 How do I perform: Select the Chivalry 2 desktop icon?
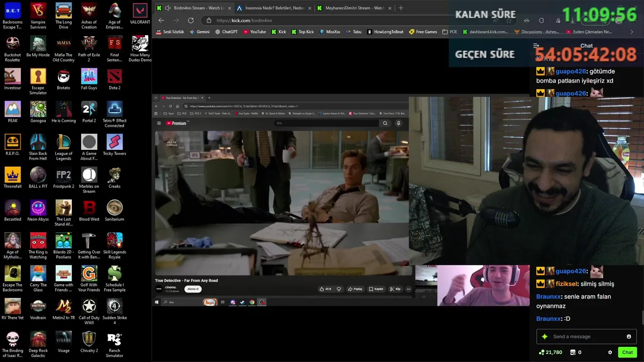(x=89, y=342)
